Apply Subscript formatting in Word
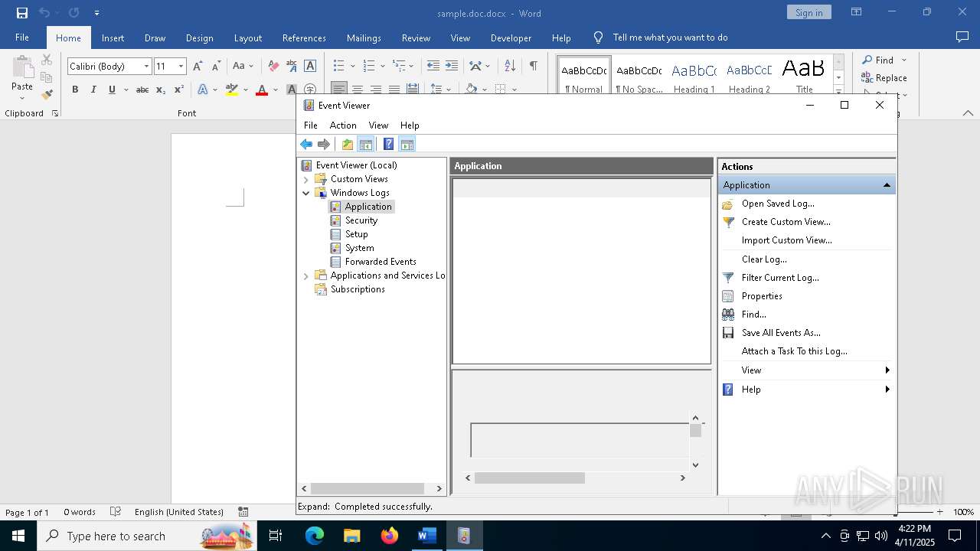Viewport: 980px width, 551px height. point(161,90)
